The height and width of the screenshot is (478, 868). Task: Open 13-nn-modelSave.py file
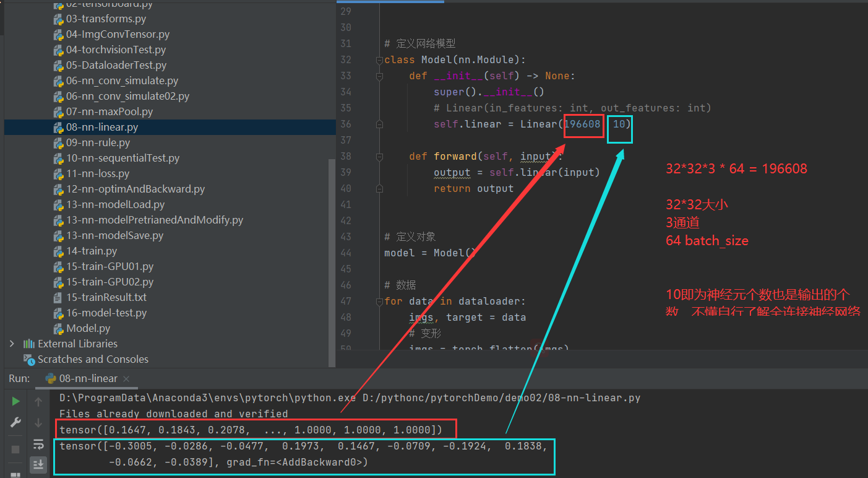pyautogui.click(x=114, y=235)
